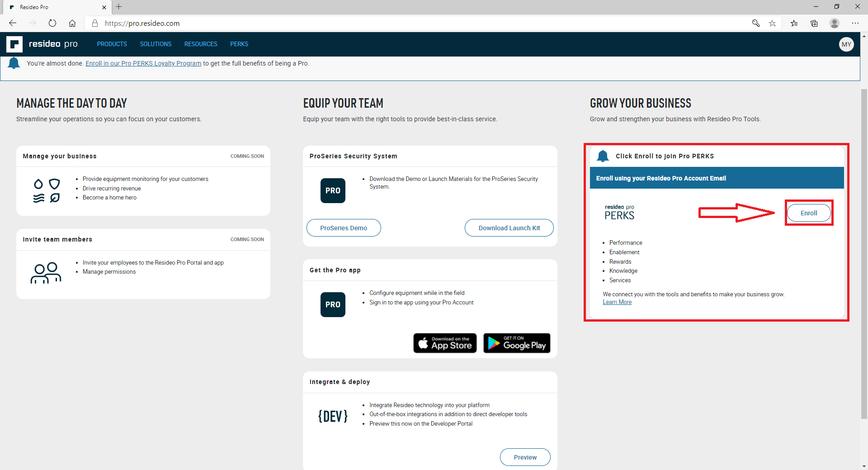Click the Manage your business icon
This screenshot has height=470, width=868.
[47, 190]
